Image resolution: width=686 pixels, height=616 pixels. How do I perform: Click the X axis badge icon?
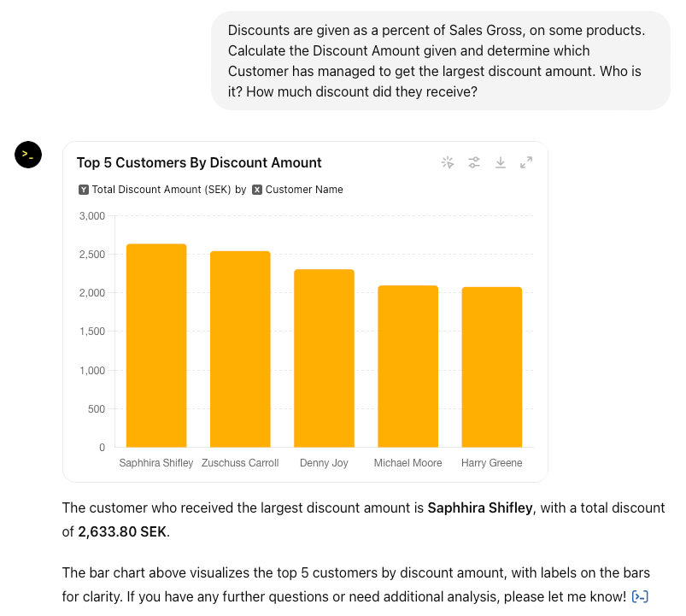tap(257, 190)
